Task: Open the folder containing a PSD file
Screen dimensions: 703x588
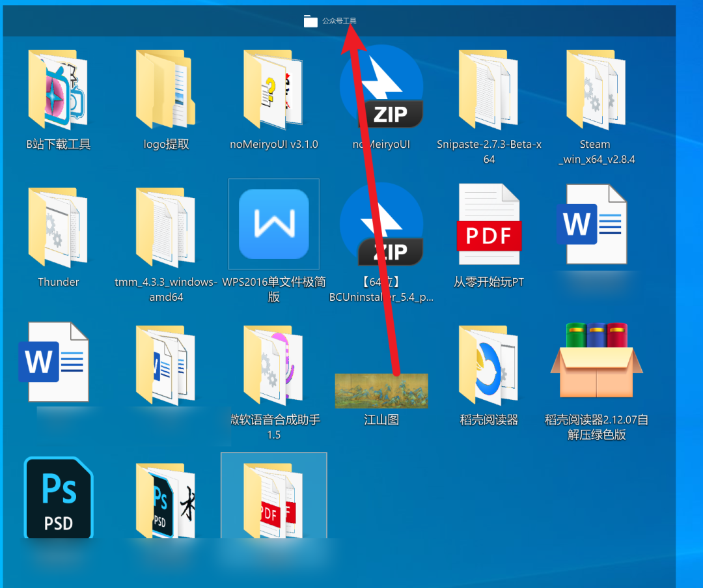Action: pyautogui.click(x=165, y=500)
